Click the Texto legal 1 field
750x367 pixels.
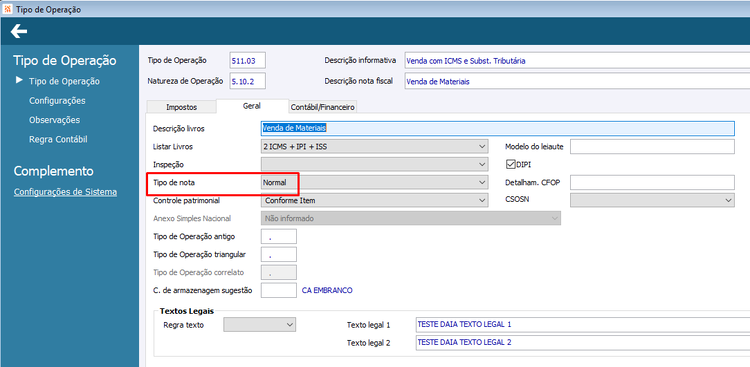pyautogui.click(x=583, y=324)
